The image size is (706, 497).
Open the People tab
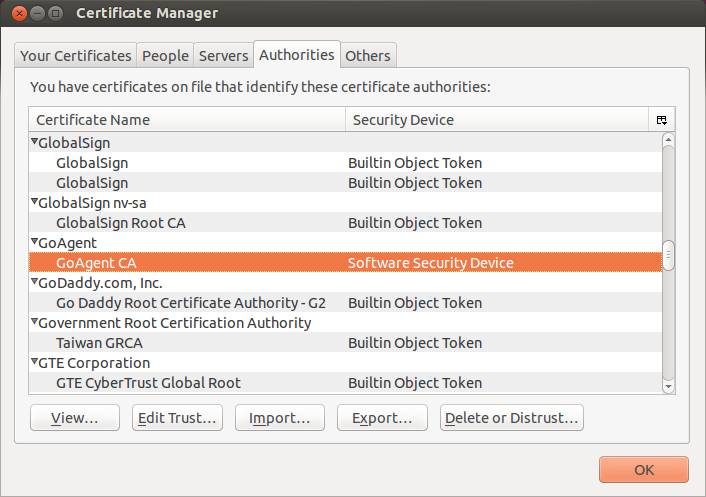point(165,56)
